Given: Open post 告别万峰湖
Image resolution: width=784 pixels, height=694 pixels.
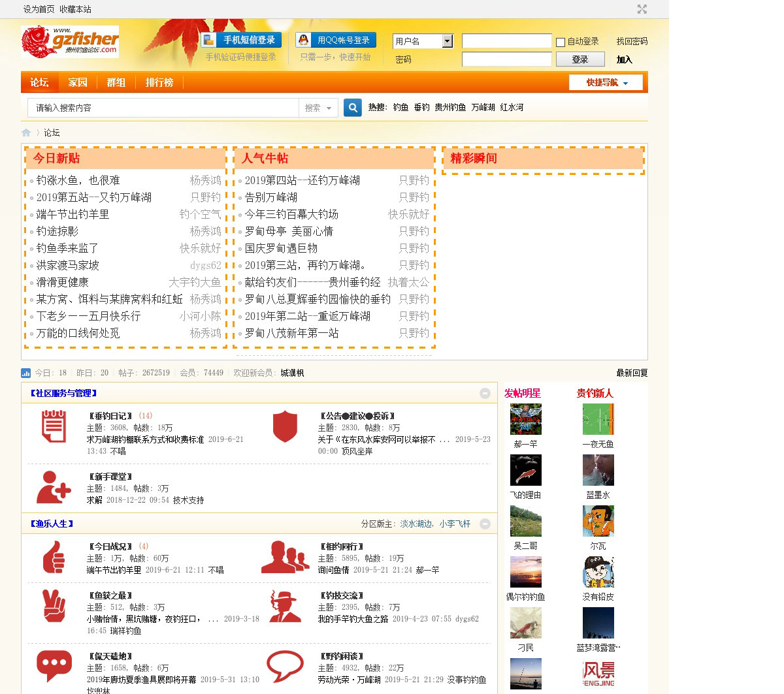Looking at the screenshot, I should [271, 197].
